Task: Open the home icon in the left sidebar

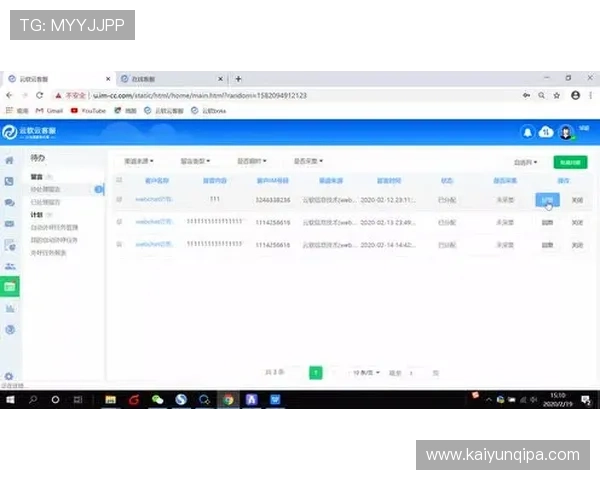Action: point(10,160)
